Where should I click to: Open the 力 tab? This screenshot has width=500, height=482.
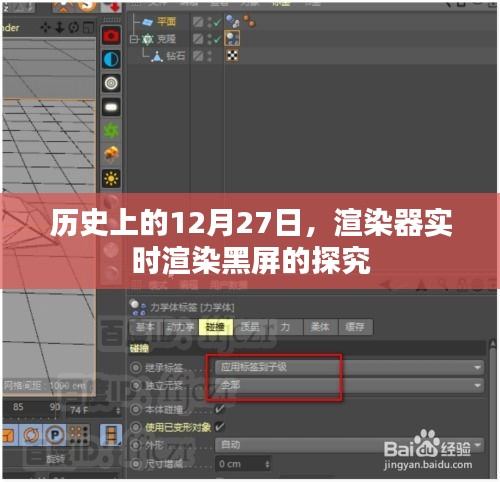[285, 327]
